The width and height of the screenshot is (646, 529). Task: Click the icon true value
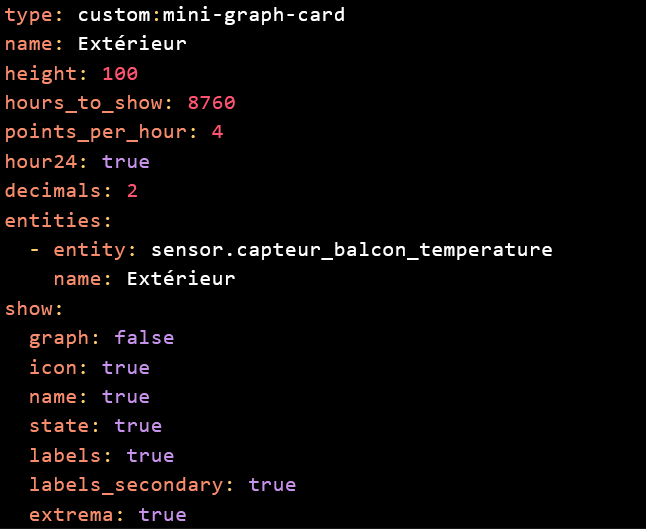[x=126, y=367]
